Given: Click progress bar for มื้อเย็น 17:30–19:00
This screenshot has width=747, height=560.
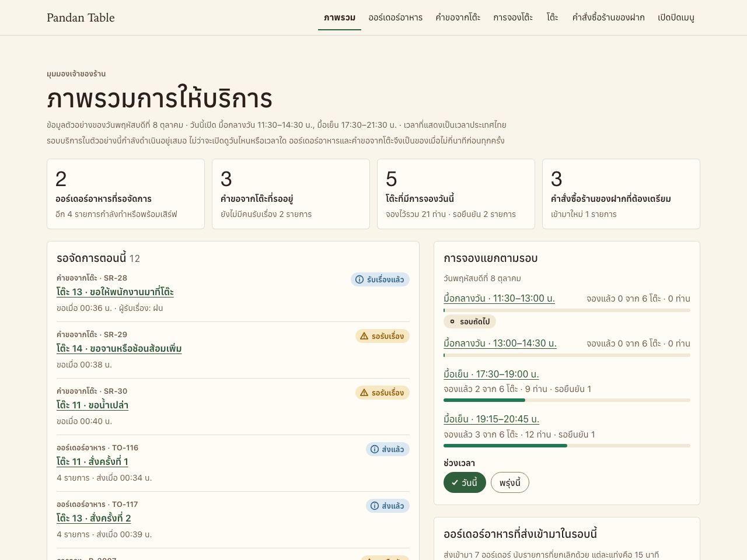Looking at the screenshot, I should pyautogui.click(x=567, y=400).
